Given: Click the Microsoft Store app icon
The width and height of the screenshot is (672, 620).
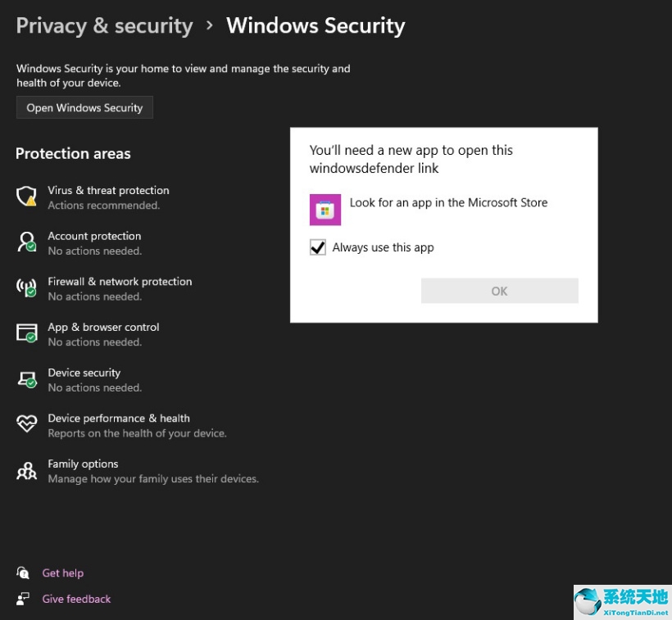Looking at the screenshot, I should (325, 210).
